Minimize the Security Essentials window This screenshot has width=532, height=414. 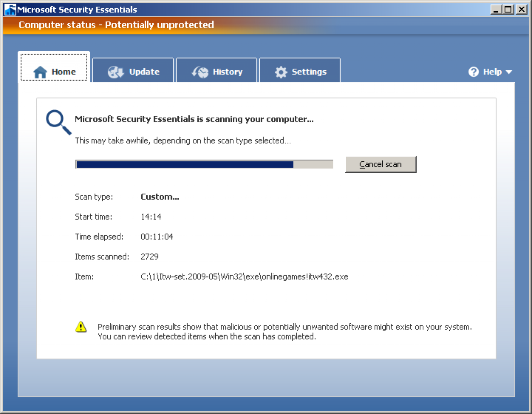[x=495, y=9]
